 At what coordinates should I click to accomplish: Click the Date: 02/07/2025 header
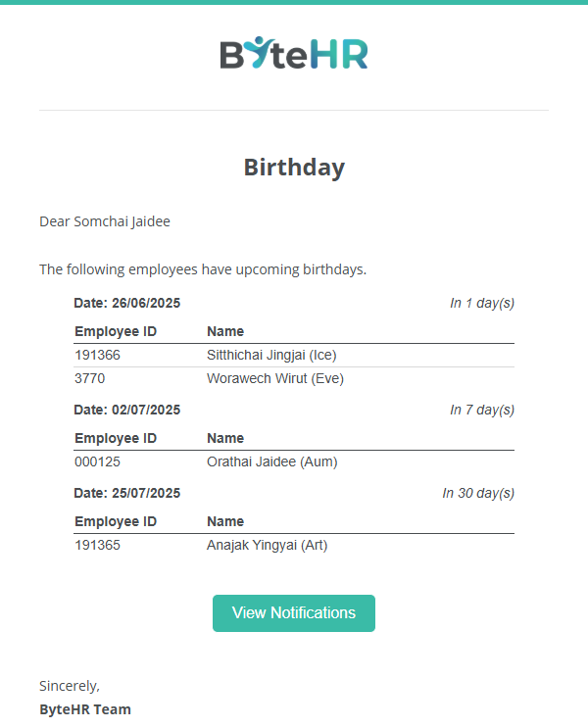click(x=126, y=410)
